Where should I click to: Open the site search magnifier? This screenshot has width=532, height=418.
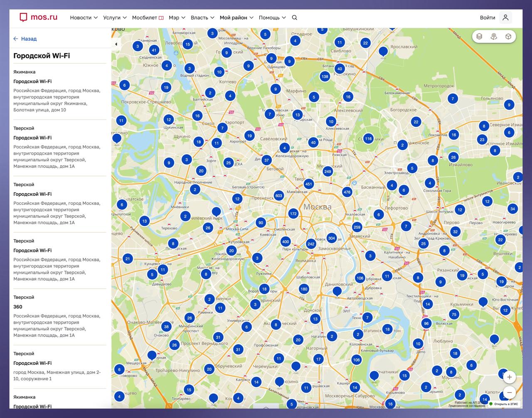pos(295,17)
